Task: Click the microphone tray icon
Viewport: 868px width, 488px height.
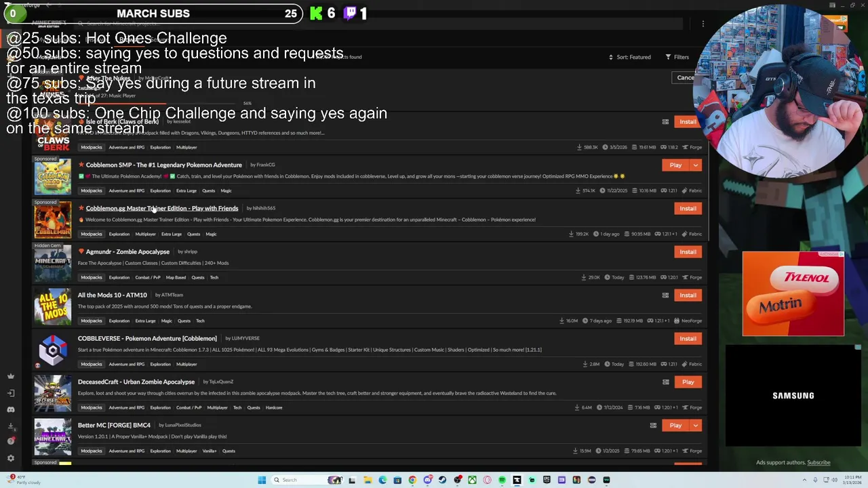Action: [x=815, y=480]
